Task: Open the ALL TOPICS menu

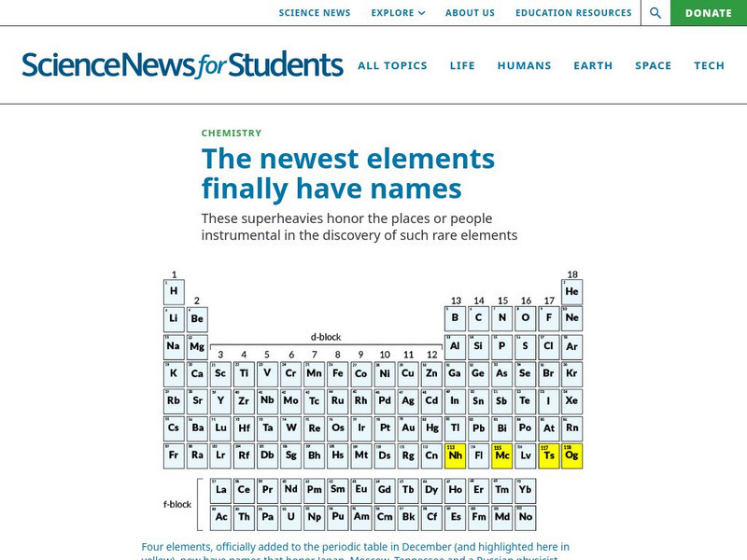Action: pyautogui.click(x=393, y=66)
